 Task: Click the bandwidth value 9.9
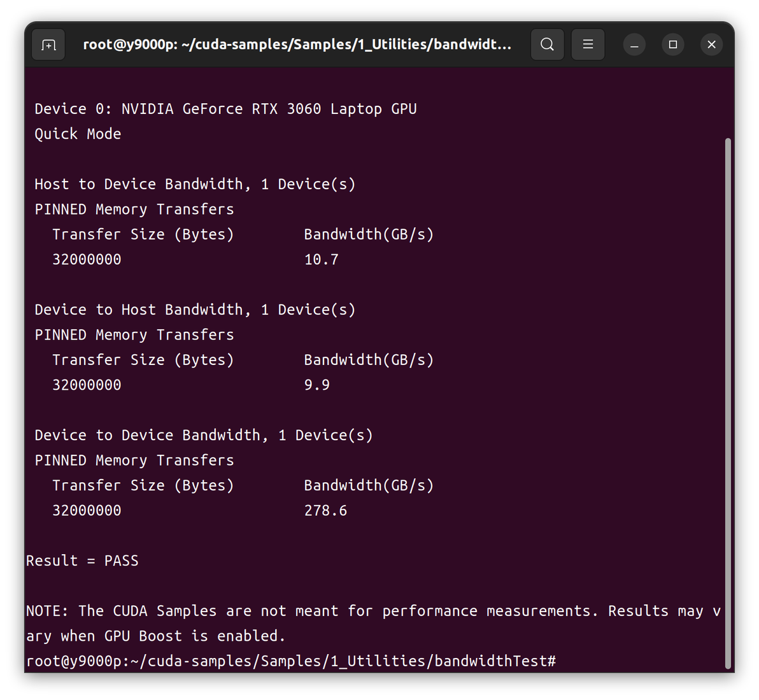317,385
